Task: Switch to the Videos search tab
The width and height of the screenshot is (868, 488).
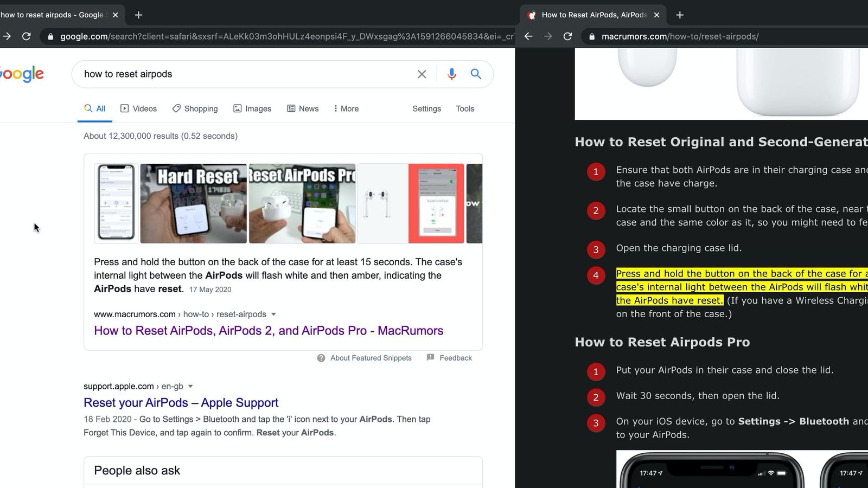Action: 139,108
